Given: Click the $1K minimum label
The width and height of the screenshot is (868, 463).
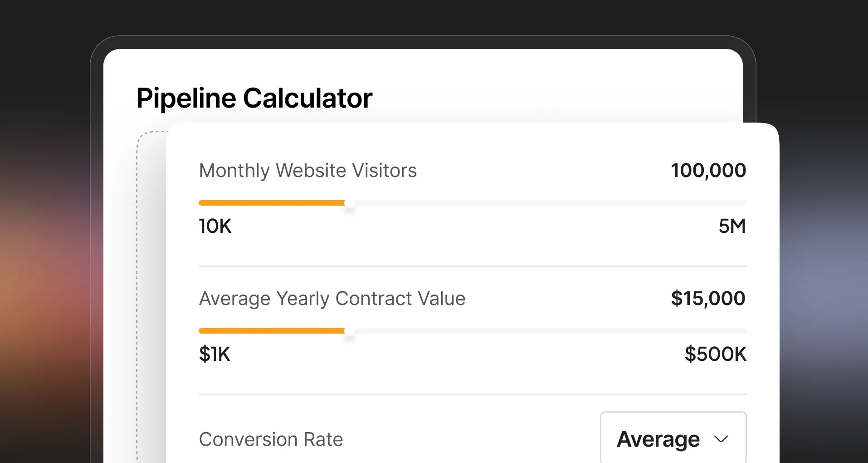Looking at the screenshot, I should (x=215, y=354).
